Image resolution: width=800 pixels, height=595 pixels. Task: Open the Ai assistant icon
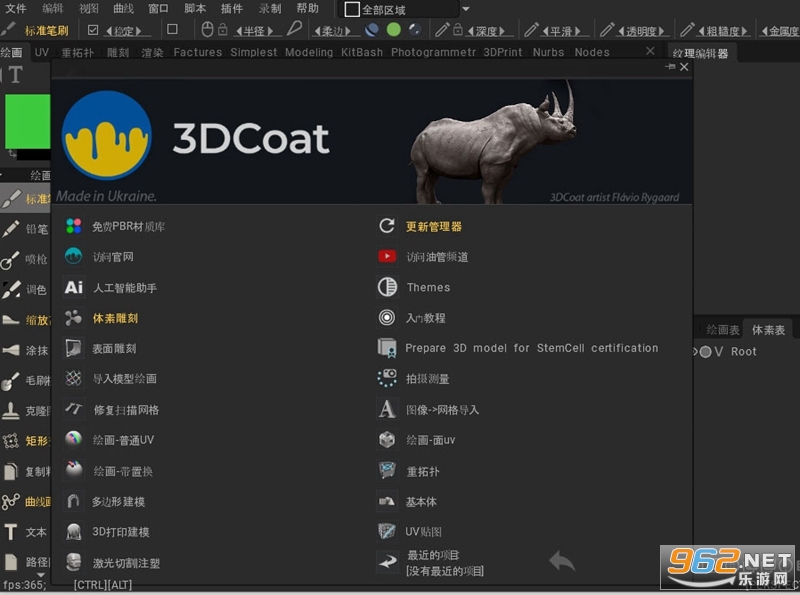point(73,287)
